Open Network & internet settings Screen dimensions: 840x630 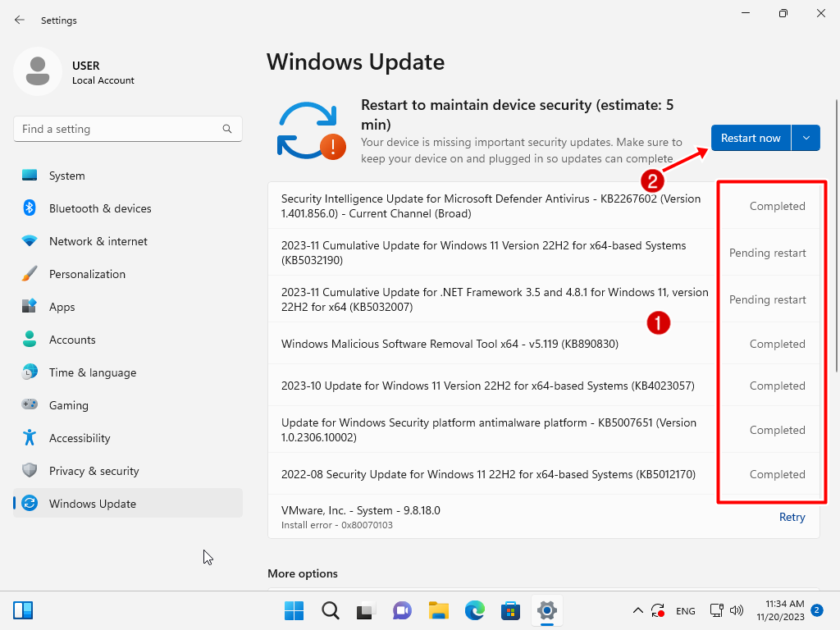98,241
